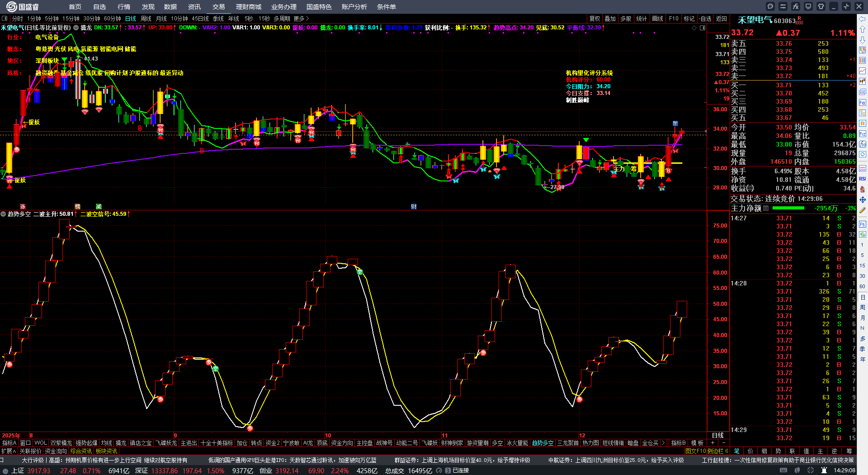Image resolution: width=868 pixels, height=475 pixels.
Task: Open the fx formula manager icon
Action: click(796, 6)
